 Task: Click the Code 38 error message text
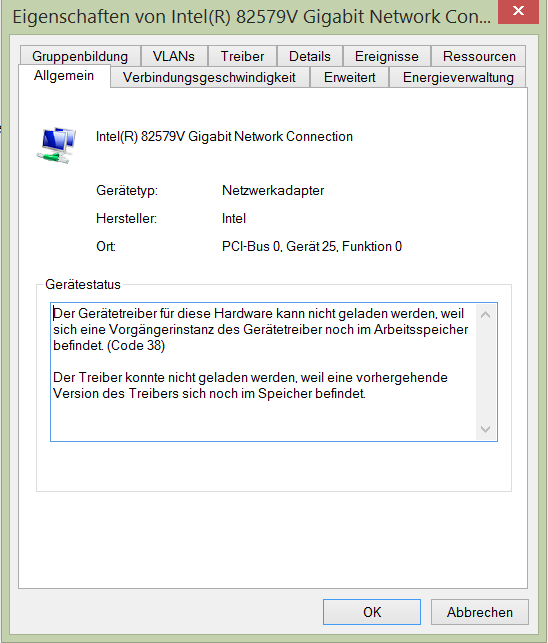(x=260, y=329)
